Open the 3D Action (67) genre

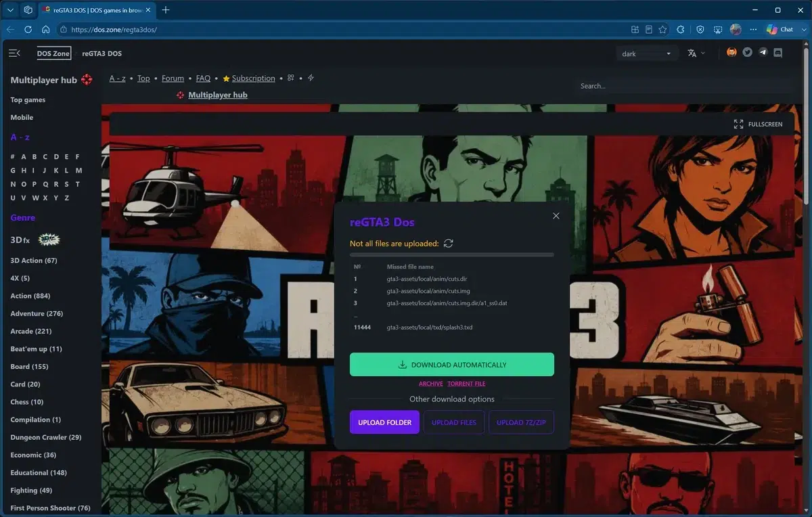(x=34, y=261)
